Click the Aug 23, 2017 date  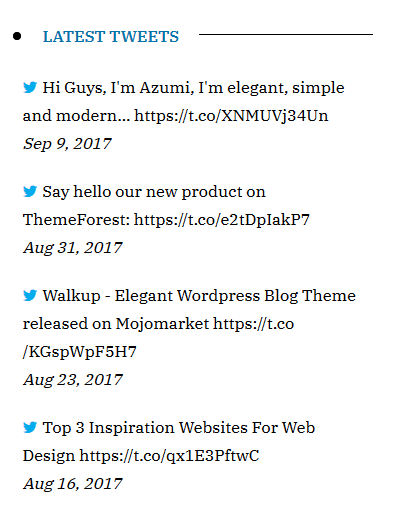(x=73, y=380)
